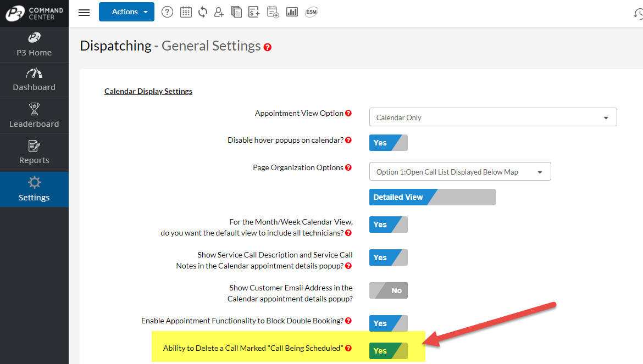Switch the Detailed View slider toggle
The height and width of the screenshot is (364, 643).
click(x=432, y=197)
